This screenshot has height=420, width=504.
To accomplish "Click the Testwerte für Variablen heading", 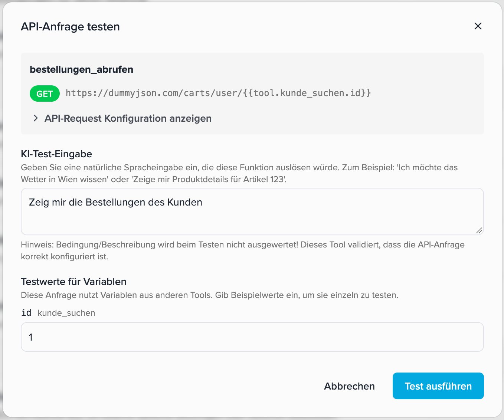I will [73, 282].
